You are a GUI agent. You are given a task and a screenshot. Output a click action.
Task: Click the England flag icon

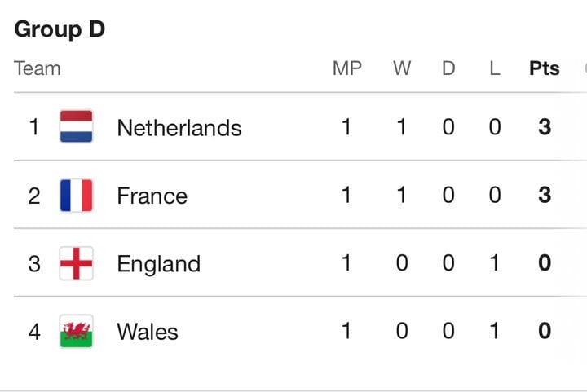coord(76,263)
